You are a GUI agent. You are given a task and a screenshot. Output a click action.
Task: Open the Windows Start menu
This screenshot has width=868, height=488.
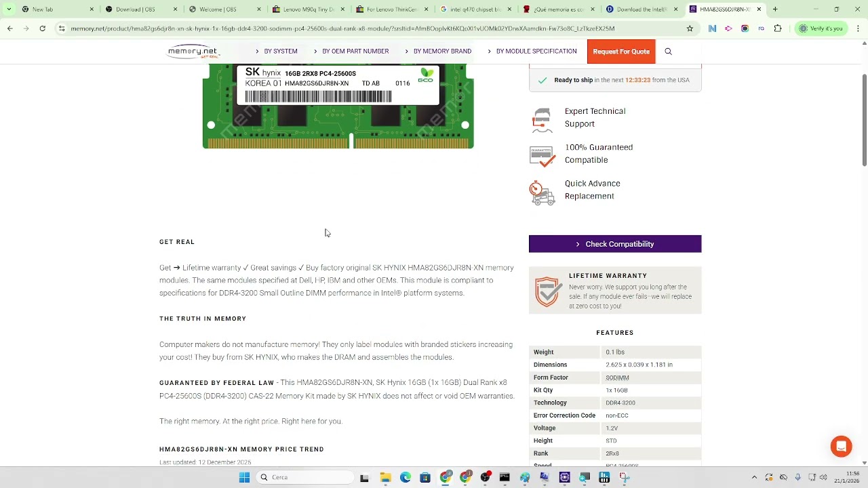click(x=244, y=477)
